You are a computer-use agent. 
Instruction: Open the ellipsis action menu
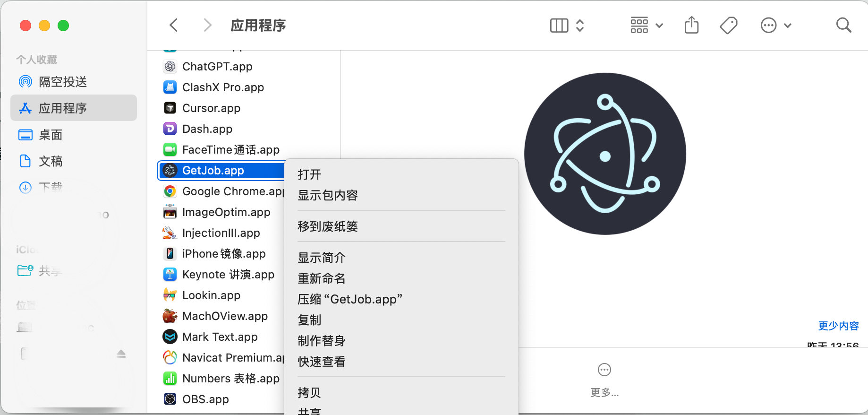[x=775, y=26]
